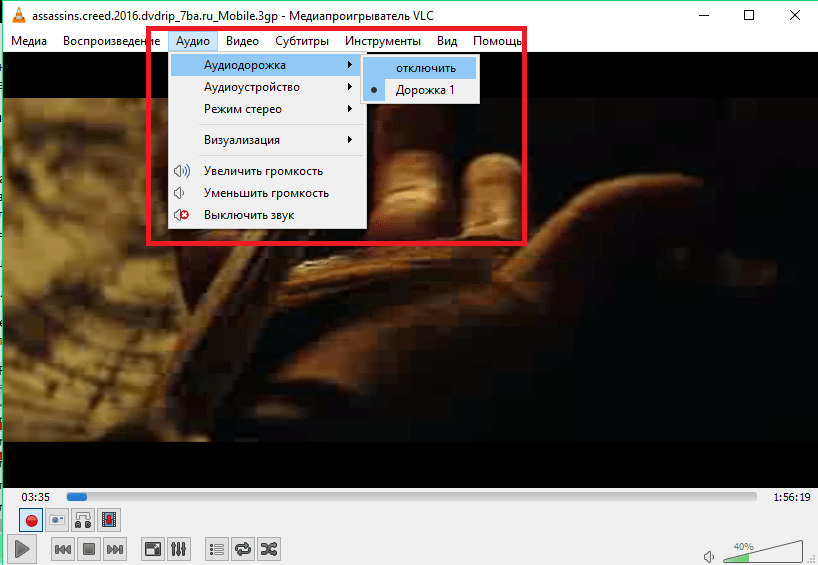Image resolution: width=818 pixels, height=565 pixels.
Task: Show the playlist
Action: pos(217,549)
